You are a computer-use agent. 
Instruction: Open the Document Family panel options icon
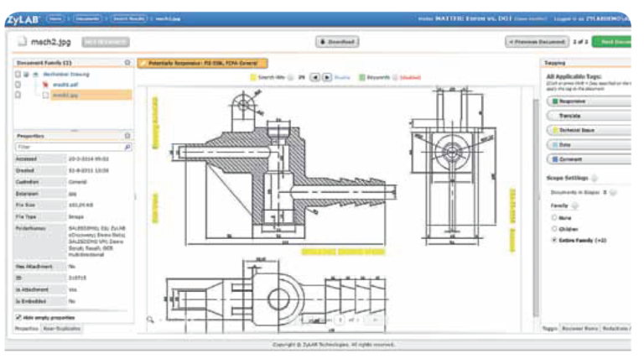(127, 62)
